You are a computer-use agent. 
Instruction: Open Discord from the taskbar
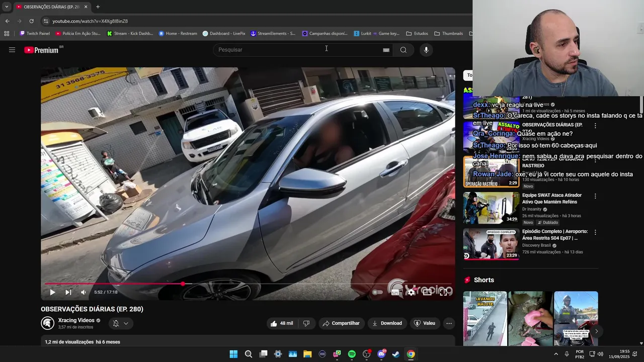point(381,354)
